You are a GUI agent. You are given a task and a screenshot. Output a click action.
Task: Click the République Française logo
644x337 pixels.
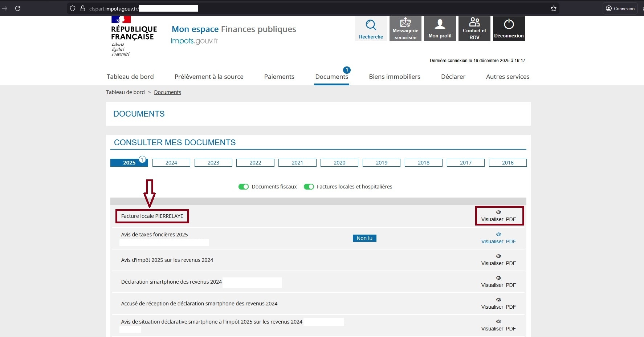[133, 36]
